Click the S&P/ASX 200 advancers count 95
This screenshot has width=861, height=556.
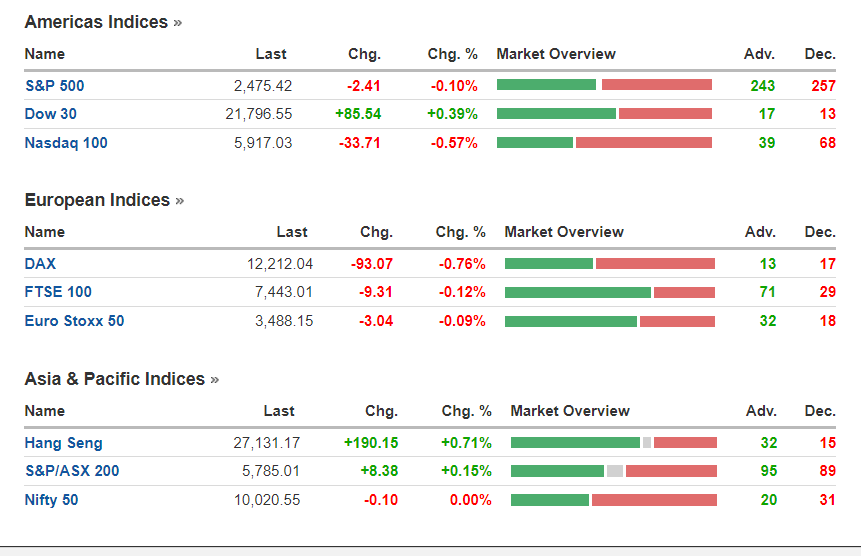click(x=767, y=471)
